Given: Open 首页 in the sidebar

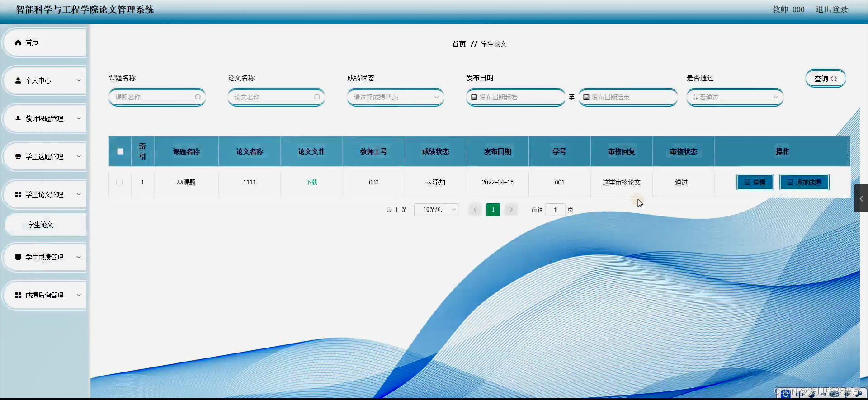Looking at the screenshot, I should point(44,42).
